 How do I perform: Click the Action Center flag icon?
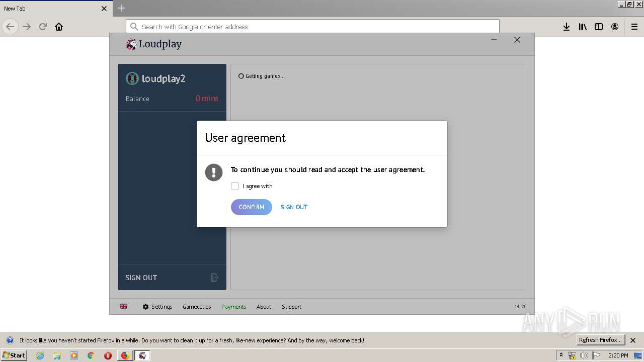596,355
